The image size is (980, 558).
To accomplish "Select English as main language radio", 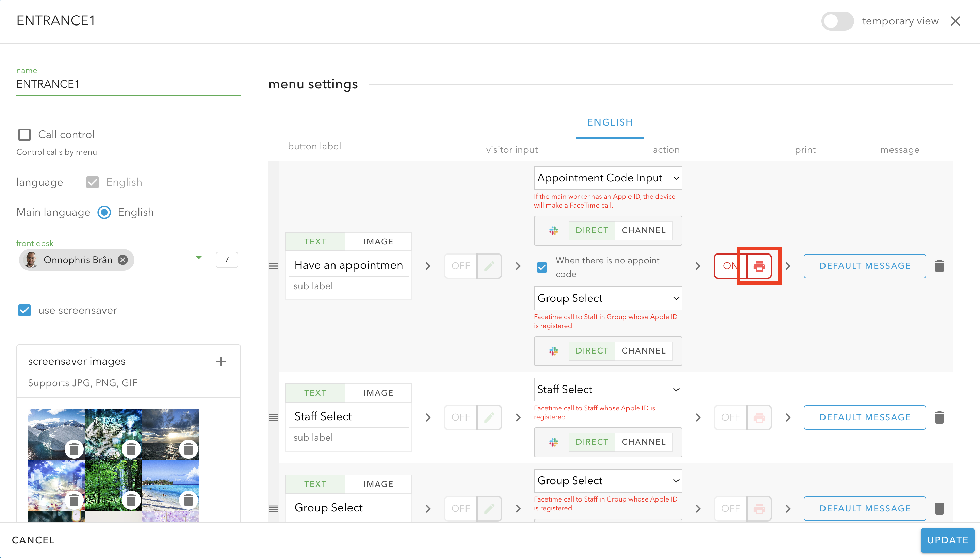I will pos(104,212).
